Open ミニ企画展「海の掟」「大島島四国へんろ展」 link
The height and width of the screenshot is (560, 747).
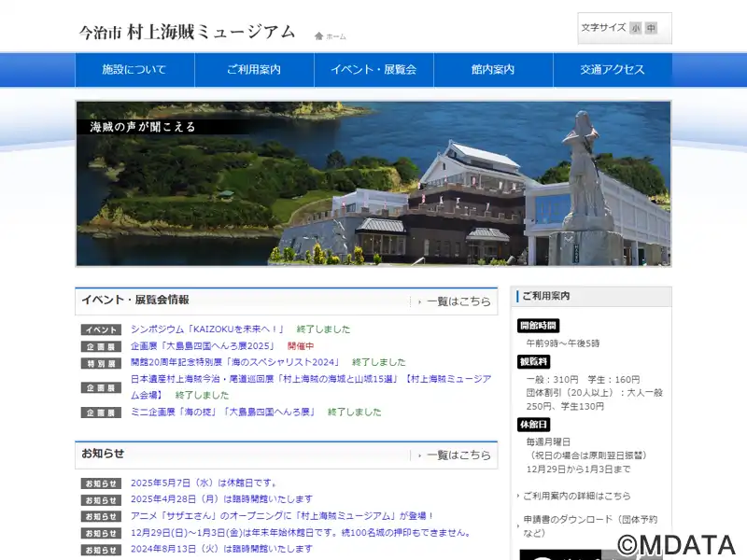(223, 412)
